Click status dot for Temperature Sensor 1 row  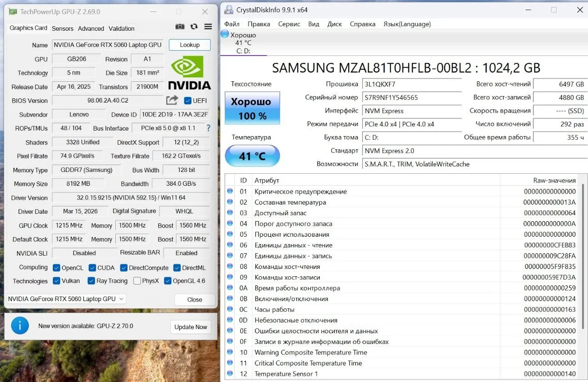click(x=230, y=374)
